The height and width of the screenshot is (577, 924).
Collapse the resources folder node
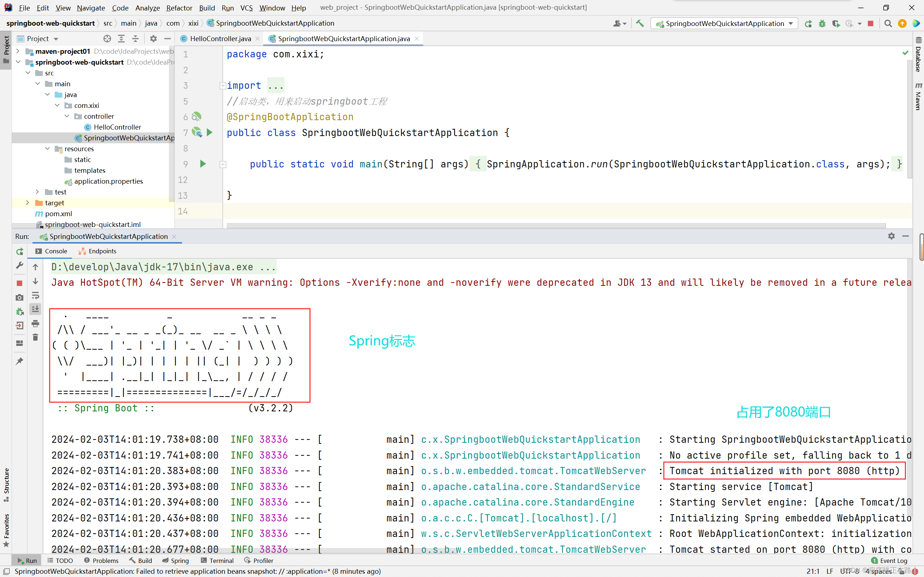tap(47, 148)
